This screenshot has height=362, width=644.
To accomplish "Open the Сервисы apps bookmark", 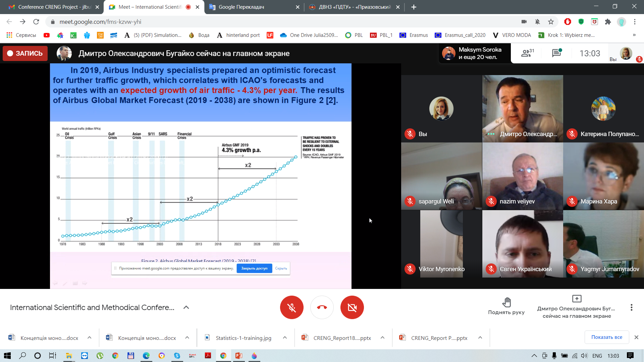I will point(21,35).
